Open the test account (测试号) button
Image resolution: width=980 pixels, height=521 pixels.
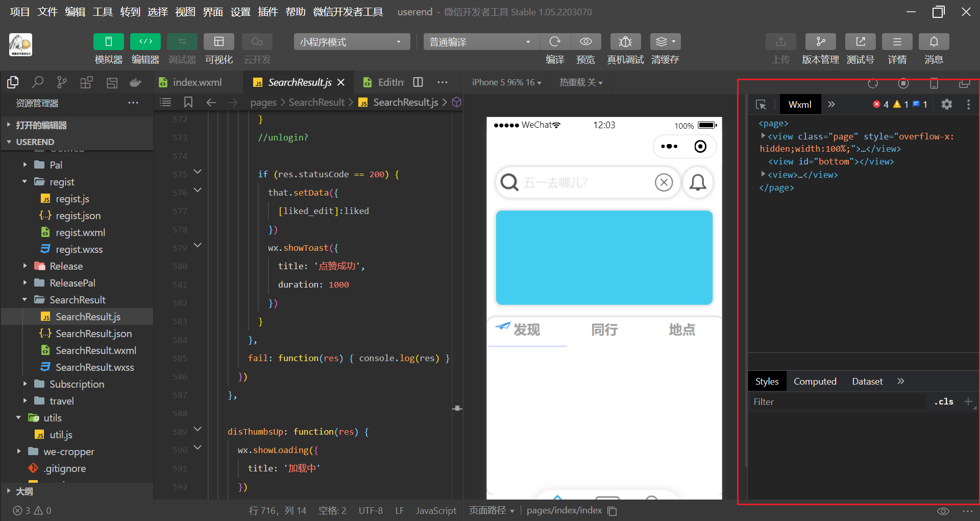click(x=860, y=42)
